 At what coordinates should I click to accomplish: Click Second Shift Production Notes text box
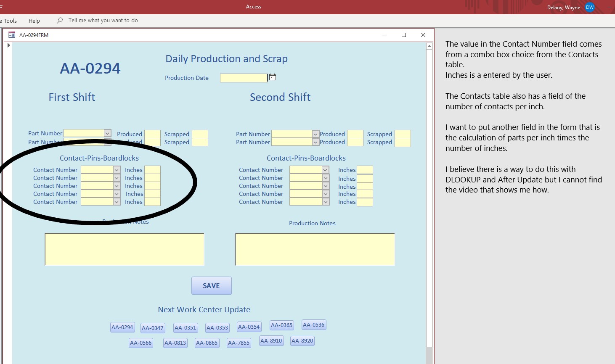coord(315,250)
